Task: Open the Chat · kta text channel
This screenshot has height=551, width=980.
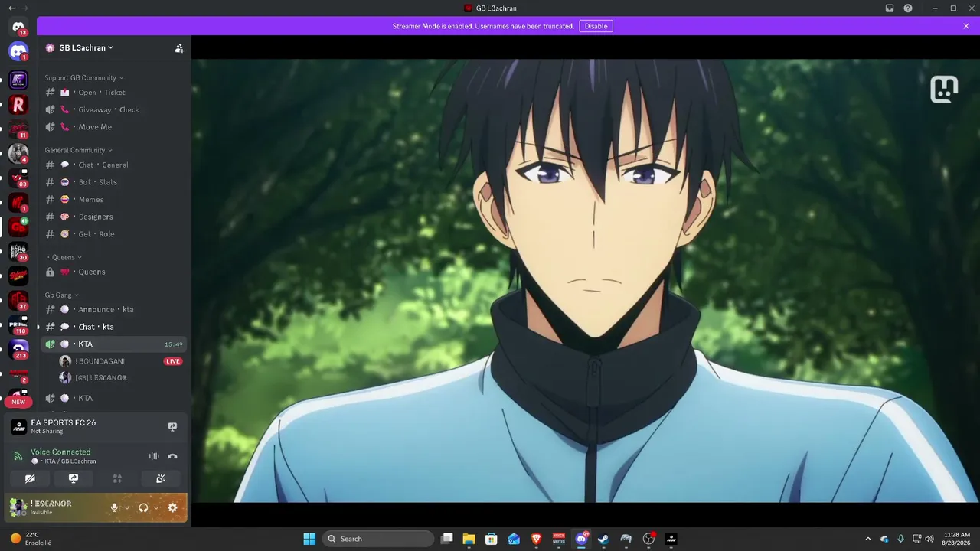Action: click(x=113, y=327)
